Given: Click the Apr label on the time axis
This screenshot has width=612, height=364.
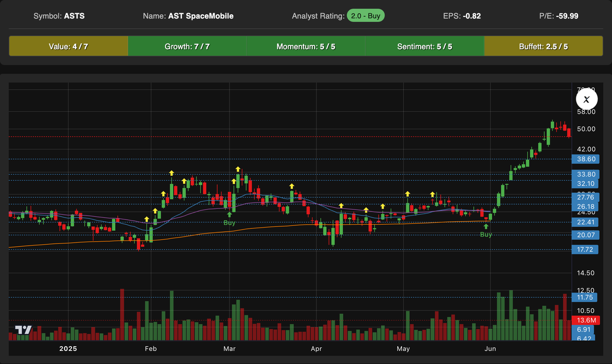Looking at the screenshot, I should [x=316, y=349].
